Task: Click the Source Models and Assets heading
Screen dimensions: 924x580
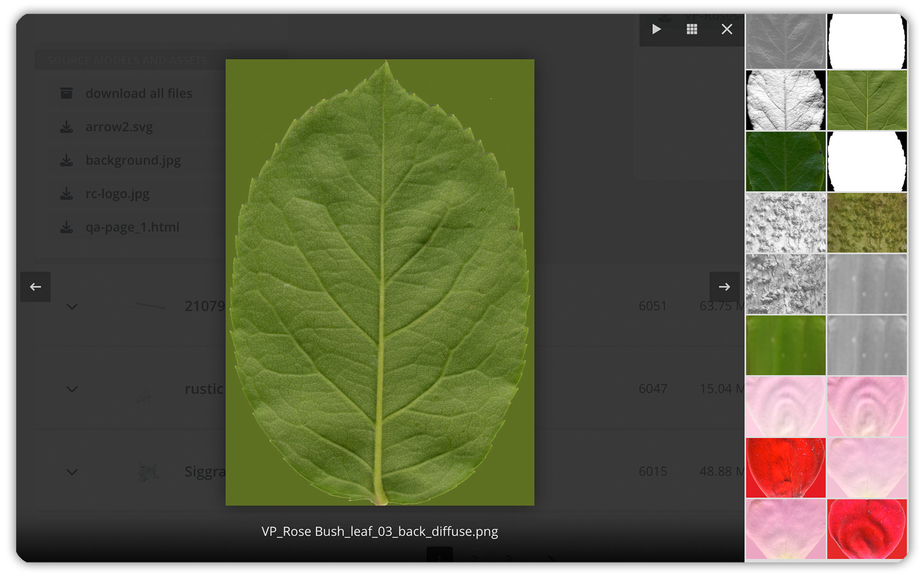Action: point(128,61)
